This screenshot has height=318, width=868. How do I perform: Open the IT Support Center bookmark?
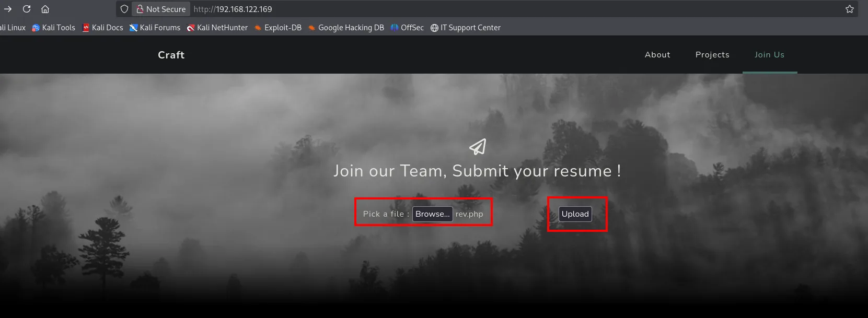[466, 28]
